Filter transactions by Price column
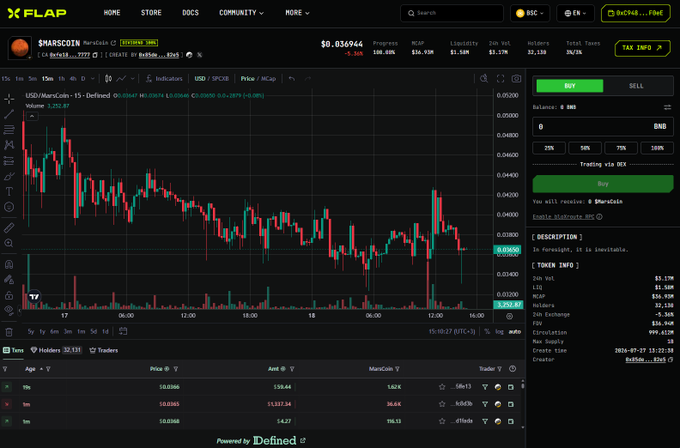The image size is (680, 448). tap(176, 369)
